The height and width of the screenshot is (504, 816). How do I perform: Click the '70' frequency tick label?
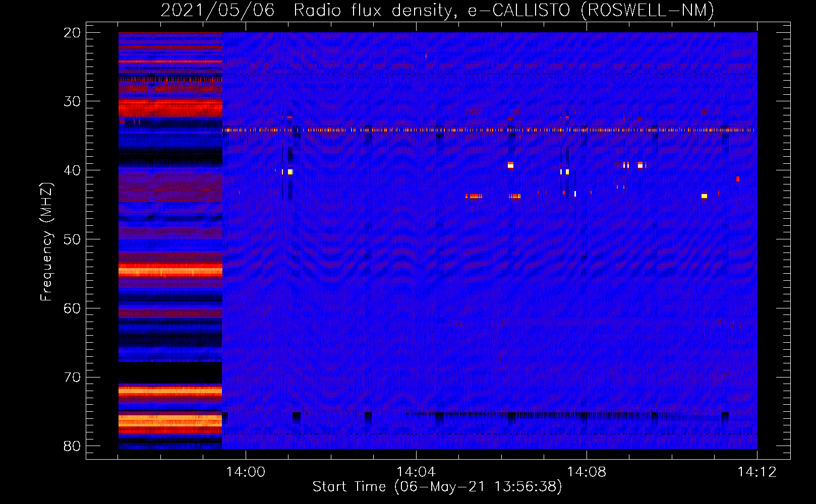[x=72, y=377]
